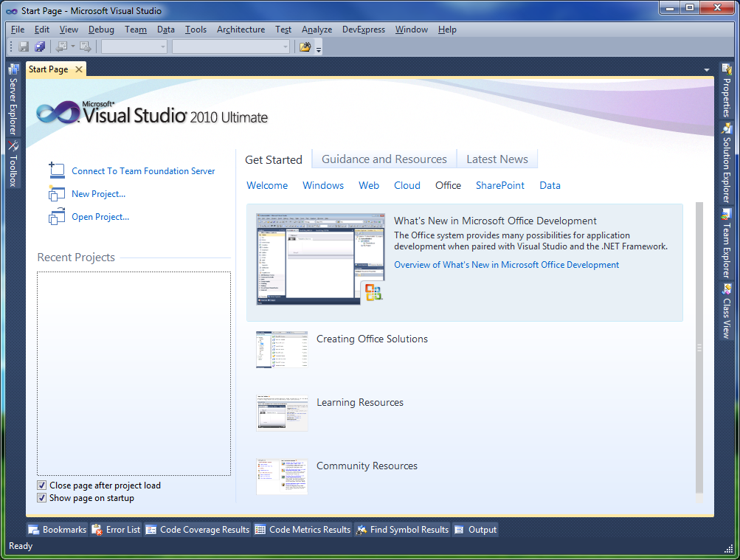Toggle Show page on startup checkbox
740x560 pixels.
pyautogui.click(x=41, y=498)
